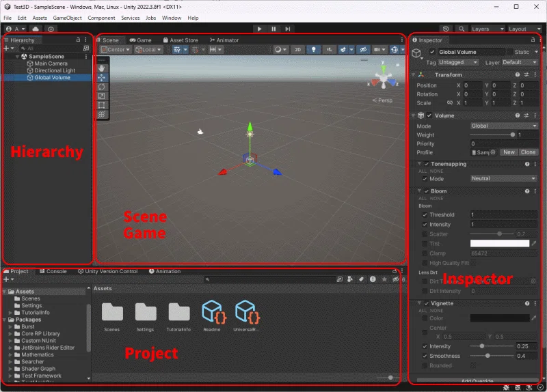This screenshot has height=392, width=547.
Task: Switch to the Asset Store tab
Action: pyautogui.click(x=181, y=40)
